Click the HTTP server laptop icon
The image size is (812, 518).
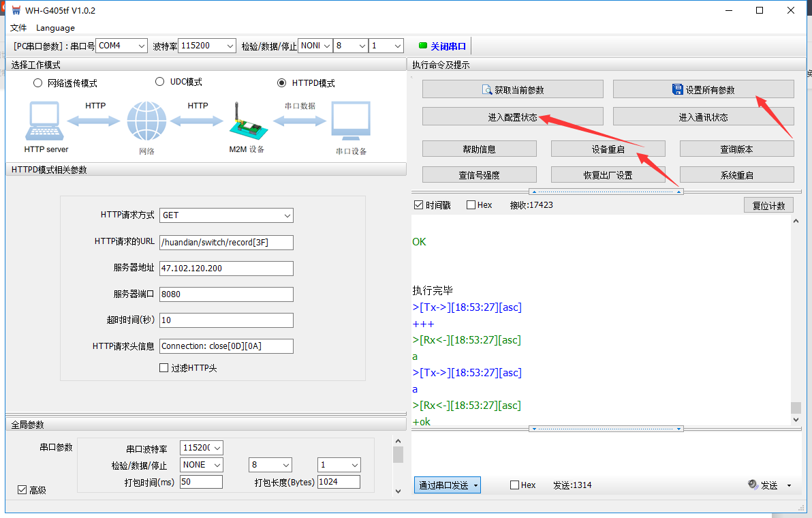click(46, 123)
